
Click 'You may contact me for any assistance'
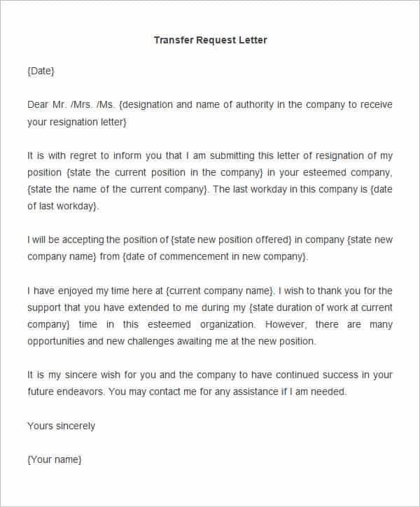193,392
